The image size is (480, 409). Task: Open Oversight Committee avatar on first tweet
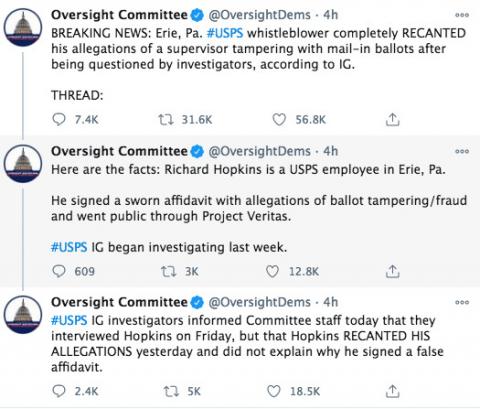click(23, 27)
